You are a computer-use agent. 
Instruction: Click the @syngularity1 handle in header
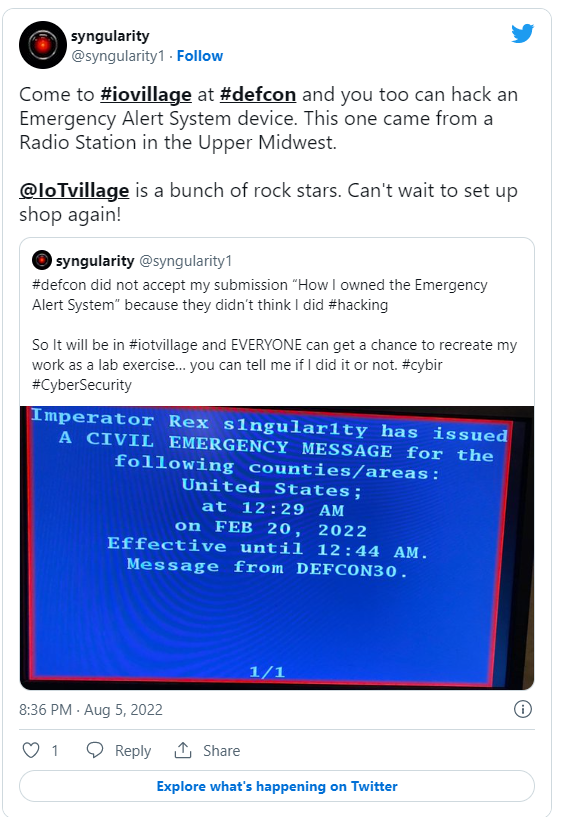(x=118, y=56)
